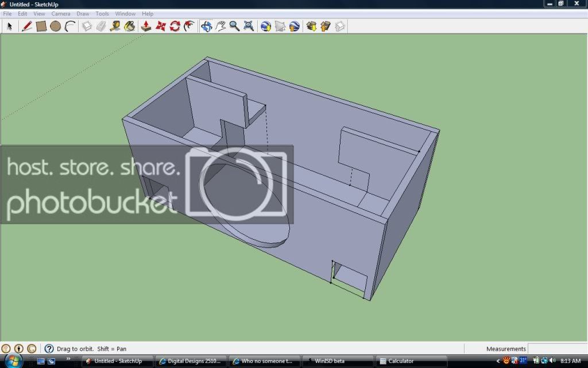Viewport: 588px width, 368px height.
Task: Pick the Offset tool
Action: (189, 26)
